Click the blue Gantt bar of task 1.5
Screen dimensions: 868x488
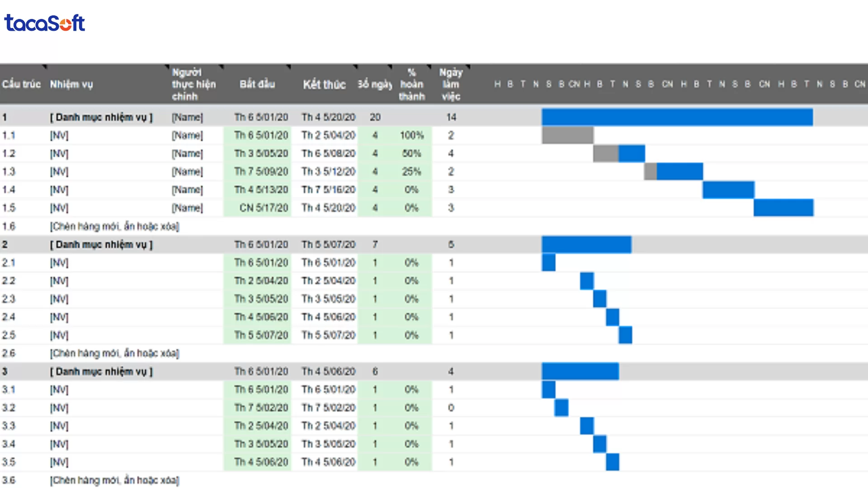point(783,207)
